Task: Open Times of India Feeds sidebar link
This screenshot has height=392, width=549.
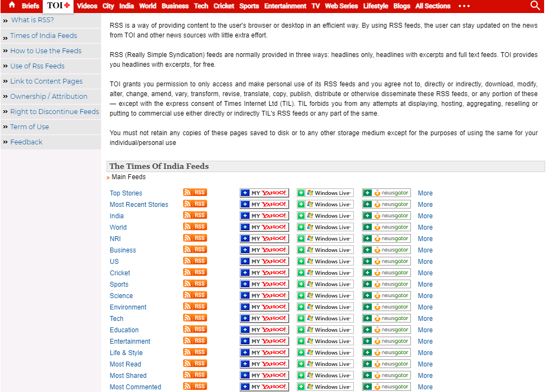Action: [x=43, y=35]
